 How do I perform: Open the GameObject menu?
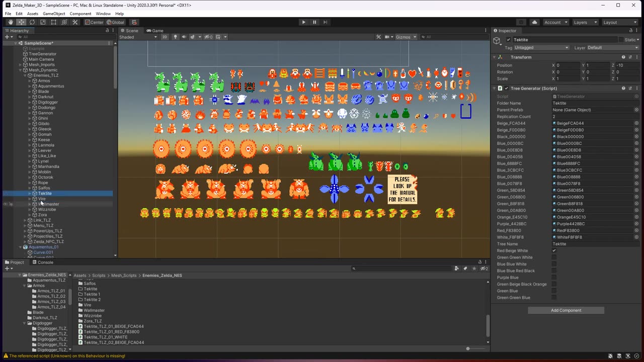pos(54,14)
